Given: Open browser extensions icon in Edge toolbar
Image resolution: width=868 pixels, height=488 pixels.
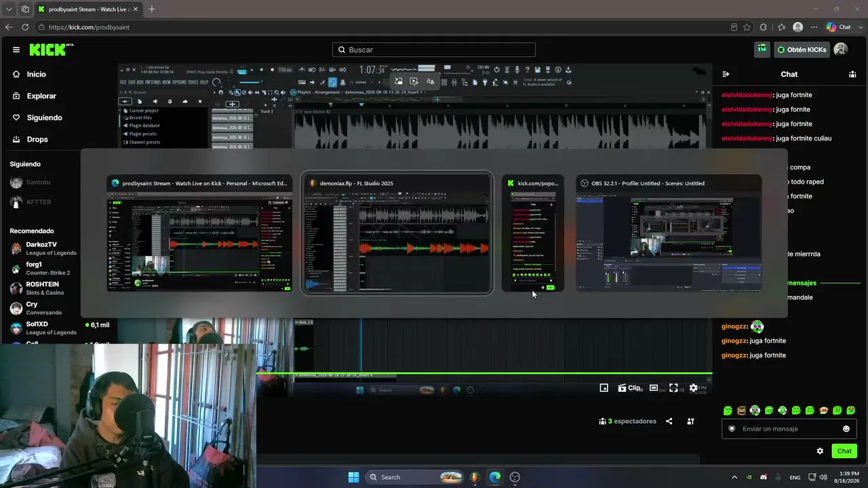Looking at the screenshot, I should tap(764, 27).
